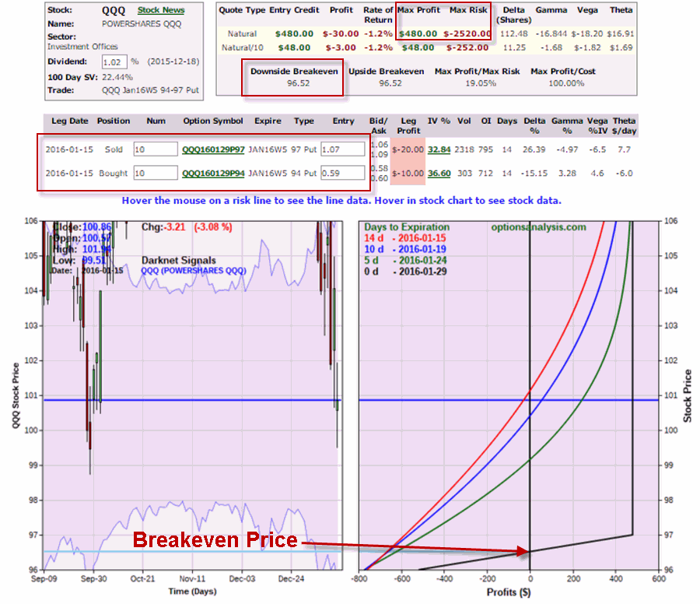Click the Natural row Entry Credit '$480.00'
This screenshot has width=700, height=604.
[294, 33]
